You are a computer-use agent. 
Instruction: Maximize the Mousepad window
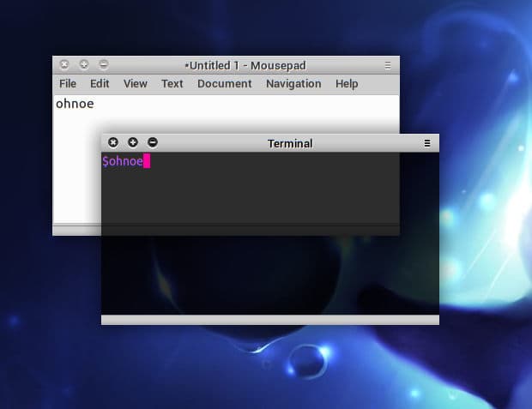(84, 64)
